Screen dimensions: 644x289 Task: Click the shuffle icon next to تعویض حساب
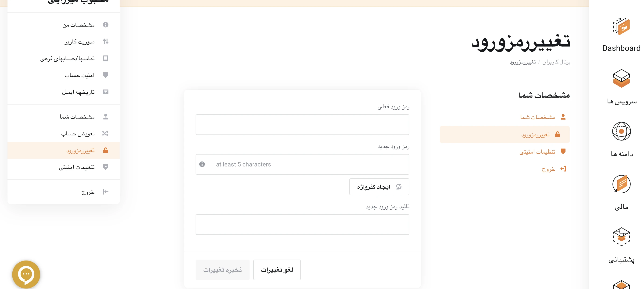(x=105, y=133)
